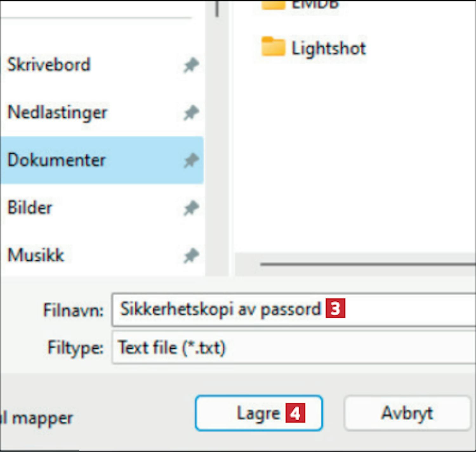Image resolution: width=476 pixels, height=452 pixels.
Task: Click the pin icon beside Dokumenter
Action: click(191, 160)
